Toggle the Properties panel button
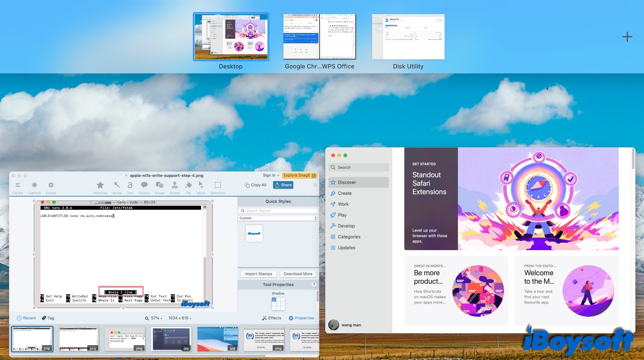The width and height of the screenshot is (644, 360). [x=301, y=318]
